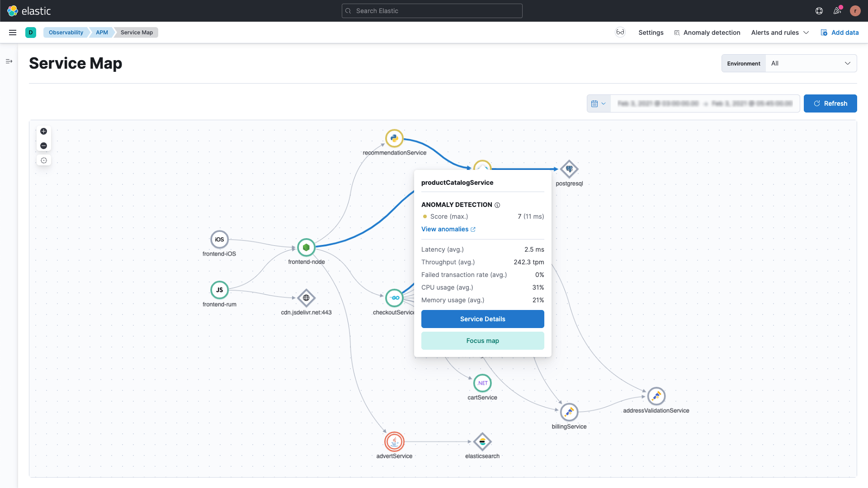Click the zoom out control on map
868x488 pixels.
tap(43, 145)
